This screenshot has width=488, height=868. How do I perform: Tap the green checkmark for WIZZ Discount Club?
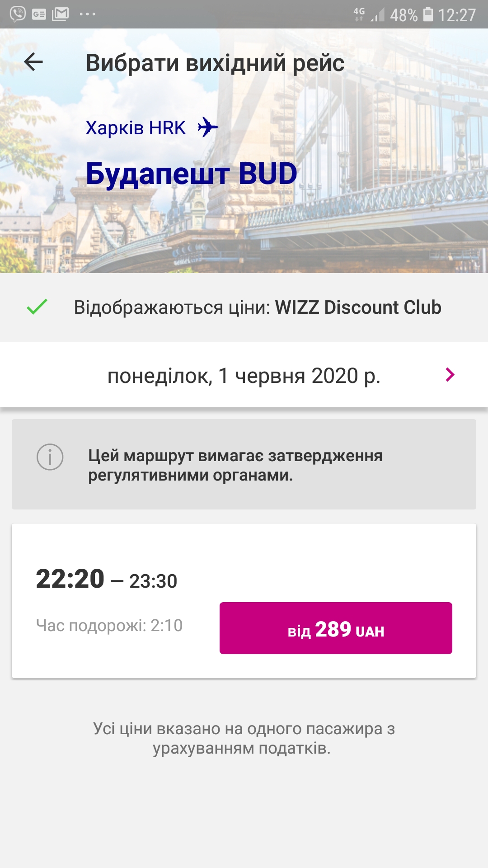point(37,307)
